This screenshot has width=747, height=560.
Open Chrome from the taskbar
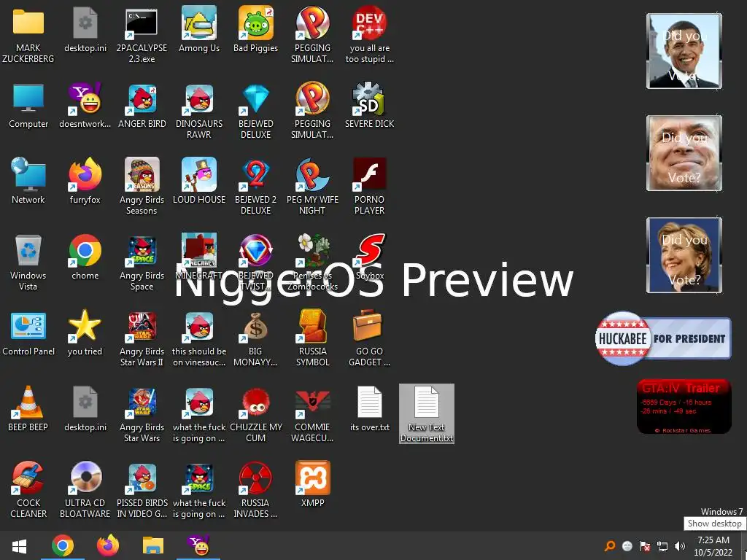click(63, 545)
